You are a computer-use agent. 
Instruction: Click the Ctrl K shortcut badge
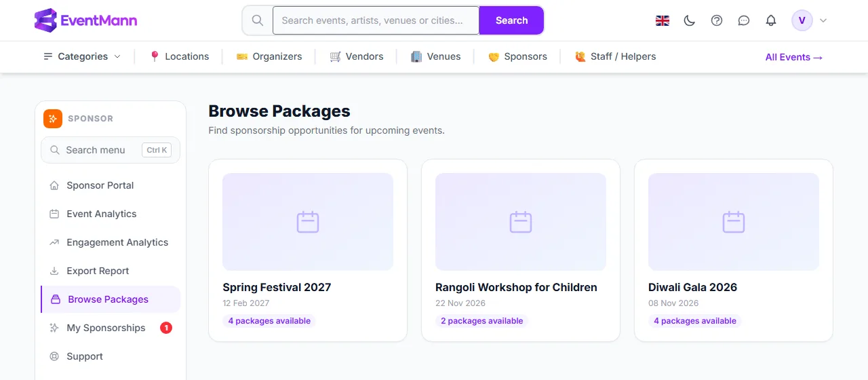157,150
